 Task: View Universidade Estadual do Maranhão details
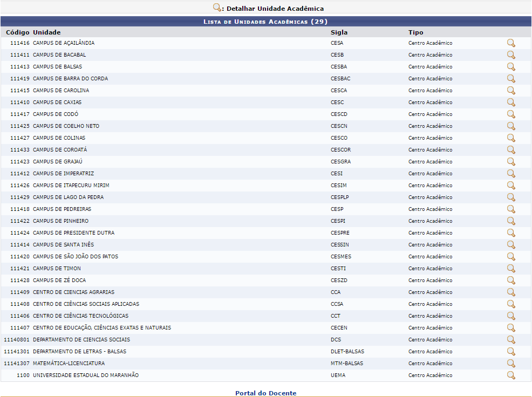click(x=510, y=375)
